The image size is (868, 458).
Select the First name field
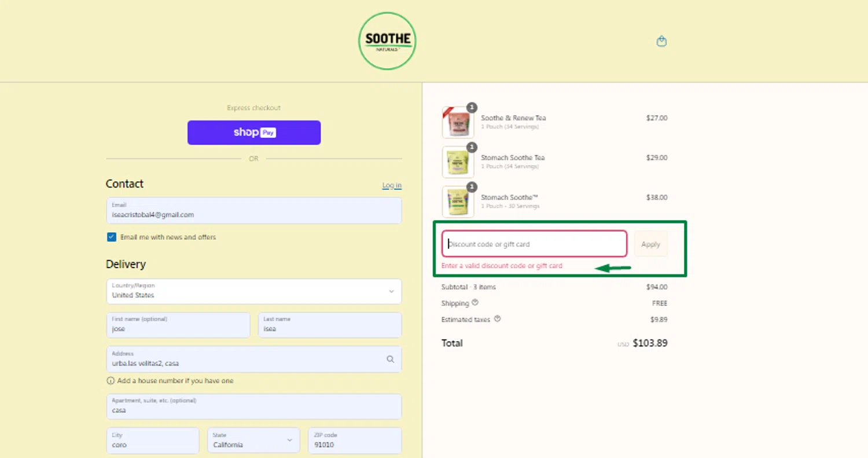tap(178, 325)
